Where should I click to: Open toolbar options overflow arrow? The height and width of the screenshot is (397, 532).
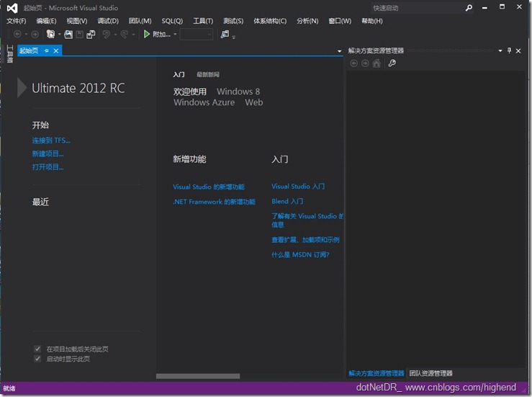pyautogui.click(x=234, y=37)
